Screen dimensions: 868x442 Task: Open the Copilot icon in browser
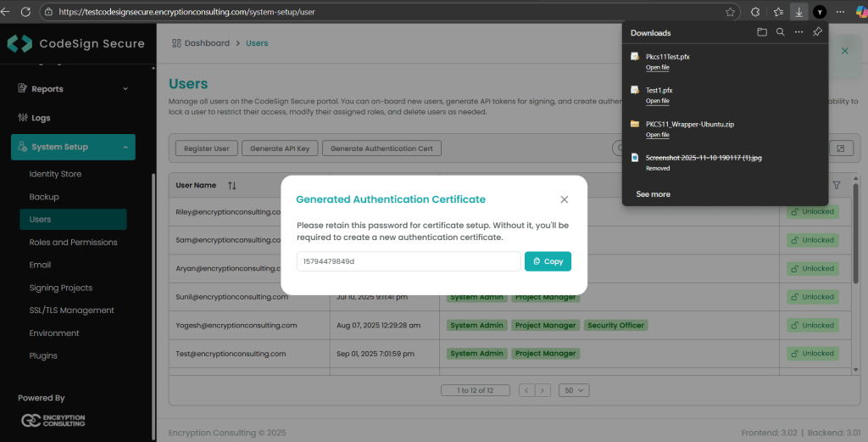pyautogui.click(x=861, y=12)
